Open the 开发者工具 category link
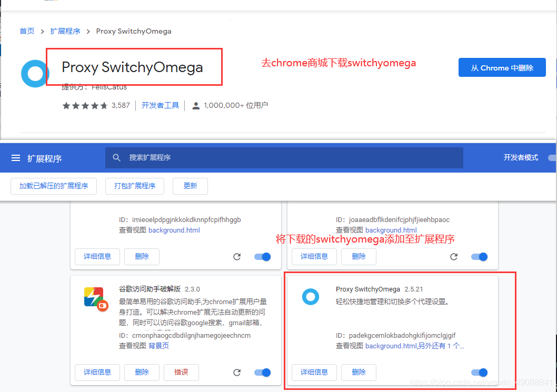 160,105
